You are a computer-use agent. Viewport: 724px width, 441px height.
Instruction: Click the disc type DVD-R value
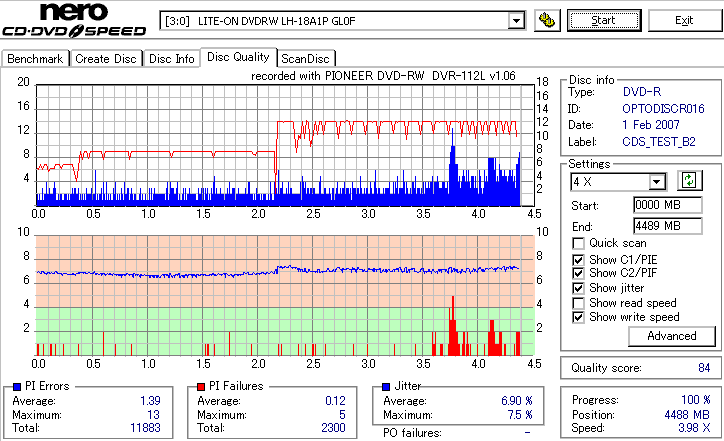[642, 92]
